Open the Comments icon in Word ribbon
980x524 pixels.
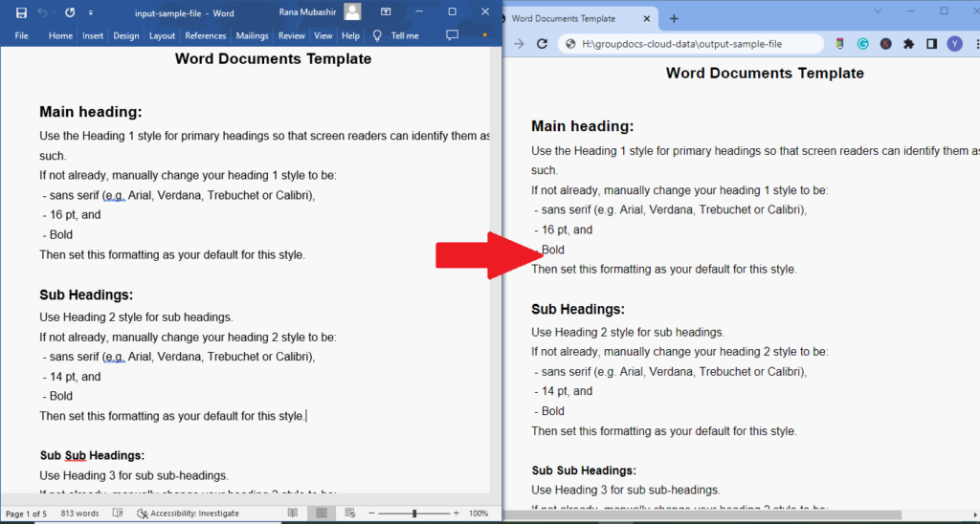453,35
